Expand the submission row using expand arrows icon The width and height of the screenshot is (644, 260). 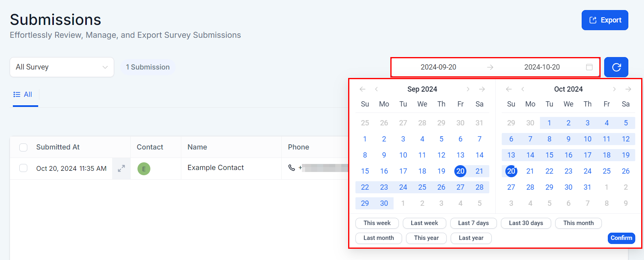point(121,168)
